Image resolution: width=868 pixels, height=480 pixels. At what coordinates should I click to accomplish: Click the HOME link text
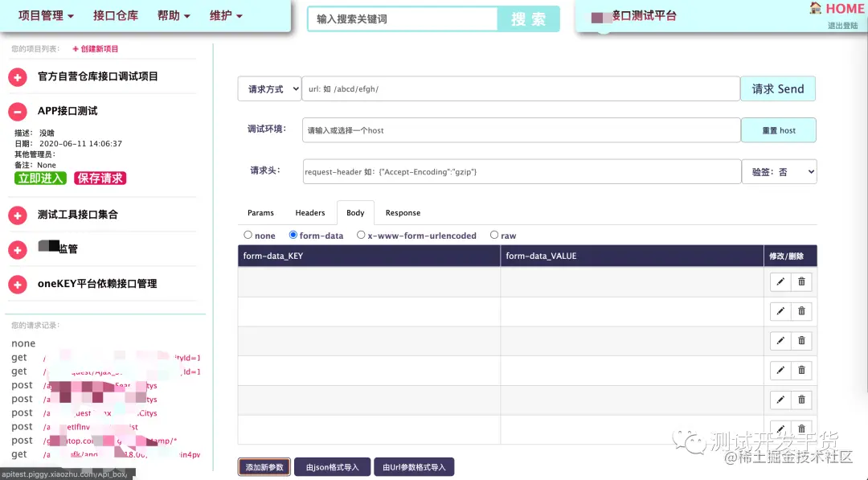[845, 9]
